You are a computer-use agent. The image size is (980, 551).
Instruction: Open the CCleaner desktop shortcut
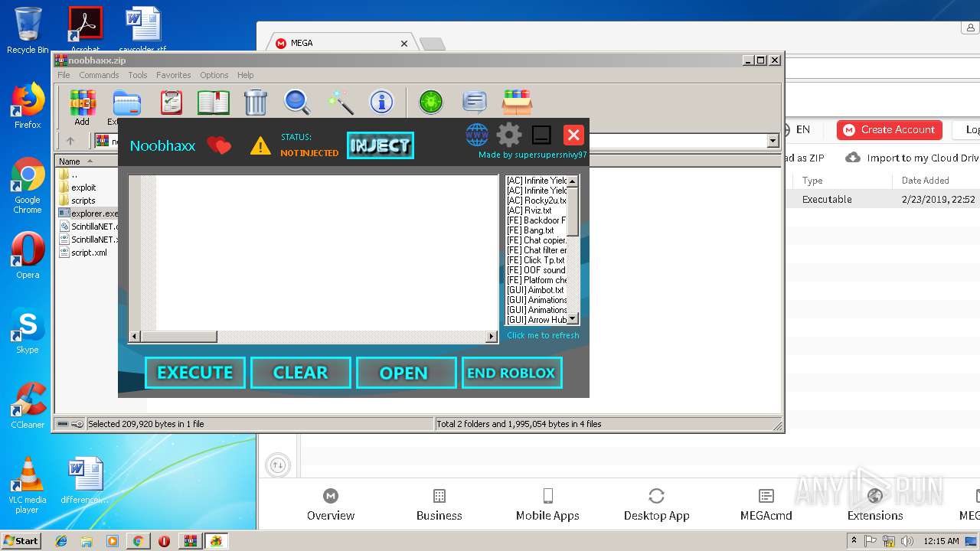tap(28, 406)
